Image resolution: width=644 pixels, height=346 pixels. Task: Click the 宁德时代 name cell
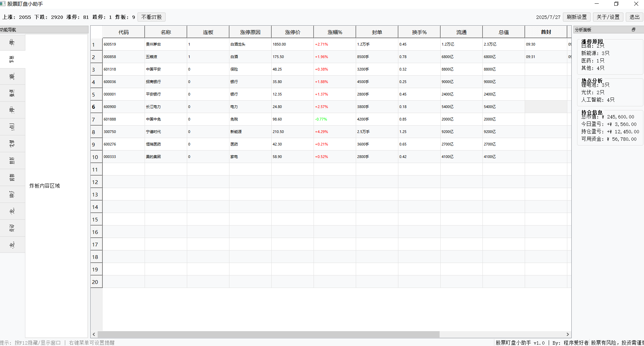coord(166,132)
